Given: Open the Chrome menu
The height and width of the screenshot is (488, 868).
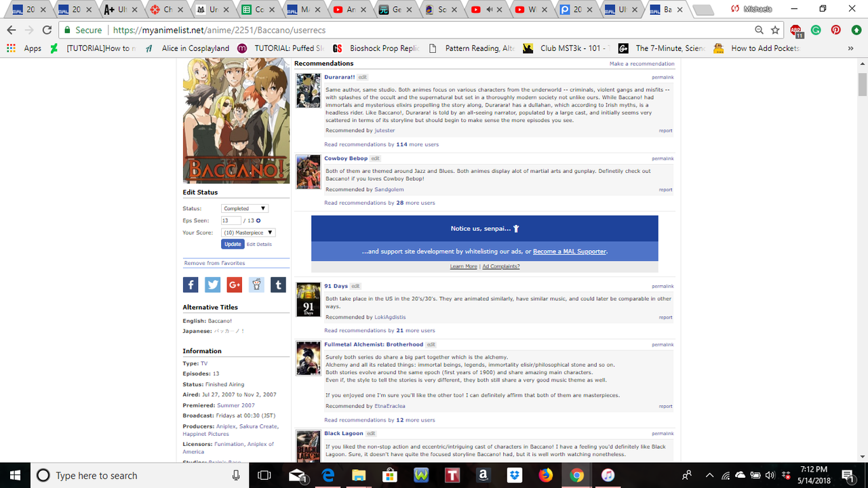Looking at the screenshot, I should pyautogui.click(x=856, y=30).
